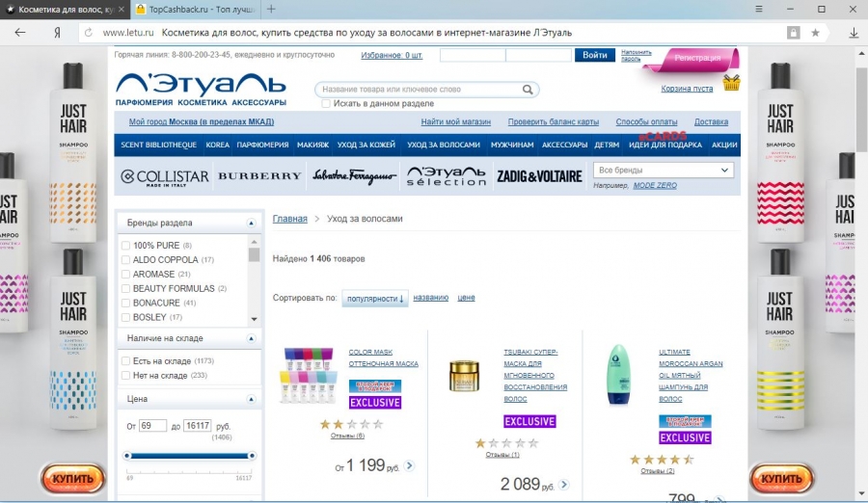Click the minimum price field 69
This screenshot has height=503, width=868.
(152, 426)
